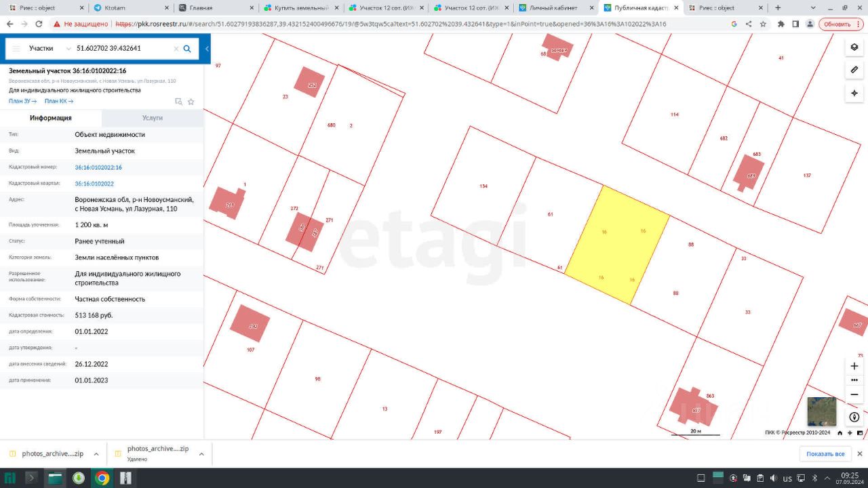Open the tab search dropdown arrow
This screenshot has width=868, height=488.
(x=813, y=8)
